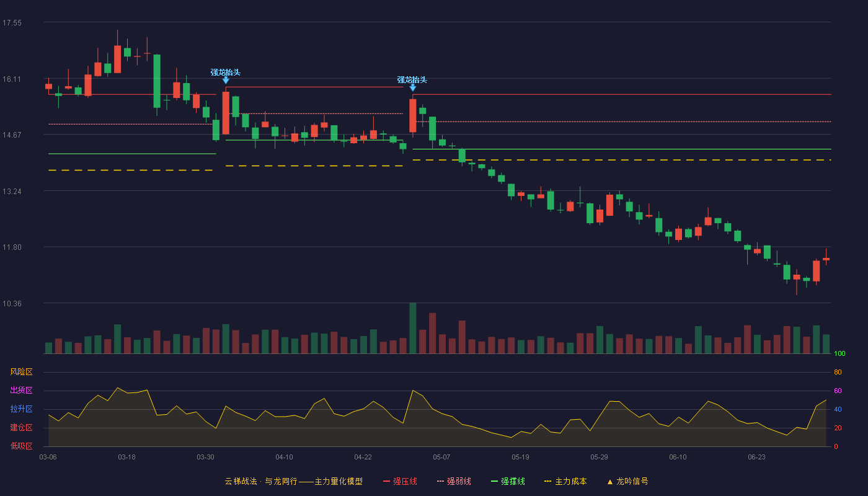The width and height of the screenshot is (868, 496).
Task: Click the 03-18 date label
Action: pyautogui.click(x=126, y=457)
